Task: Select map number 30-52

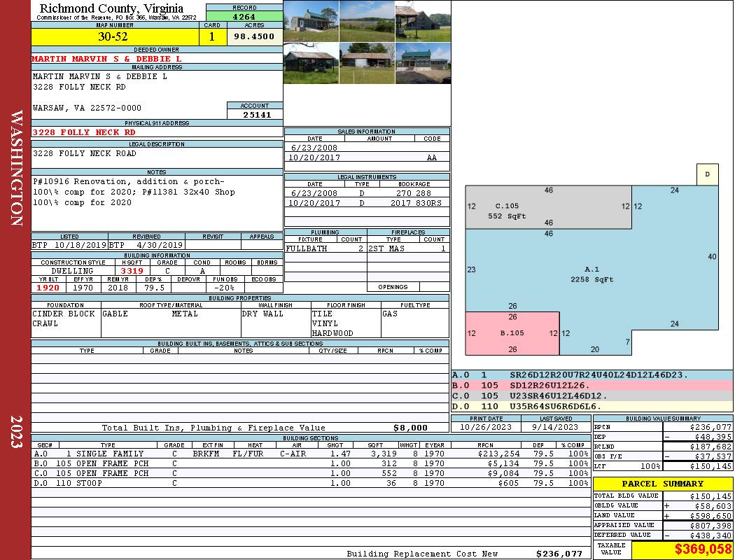Action: (x=113, y=36)
